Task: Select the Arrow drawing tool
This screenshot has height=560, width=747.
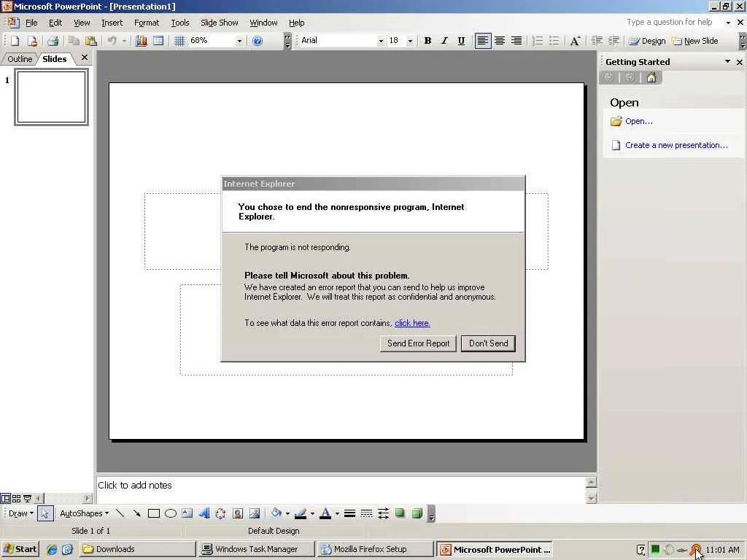Action: coord(136,513)
